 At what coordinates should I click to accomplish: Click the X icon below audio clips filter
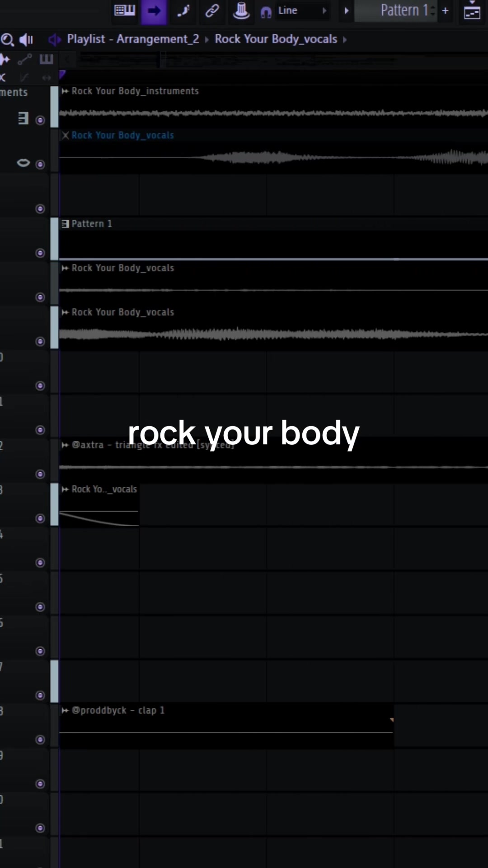[3, 78]
